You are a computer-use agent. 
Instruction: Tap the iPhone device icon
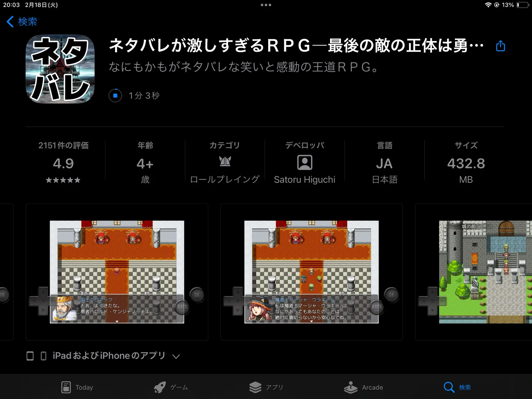[x=44, y=356]
